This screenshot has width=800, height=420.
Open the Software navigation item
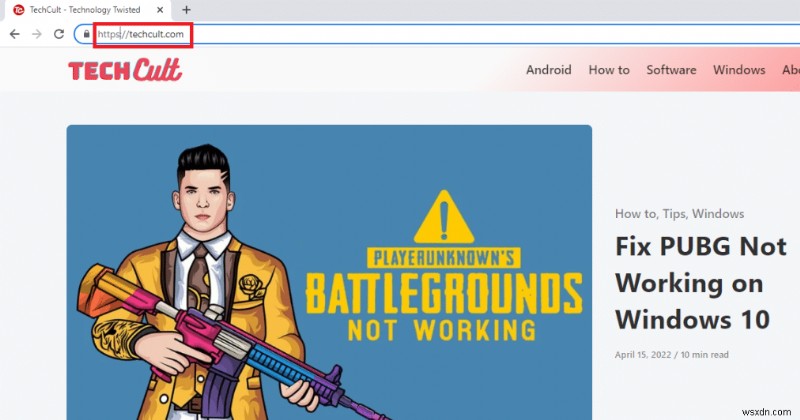671,70
